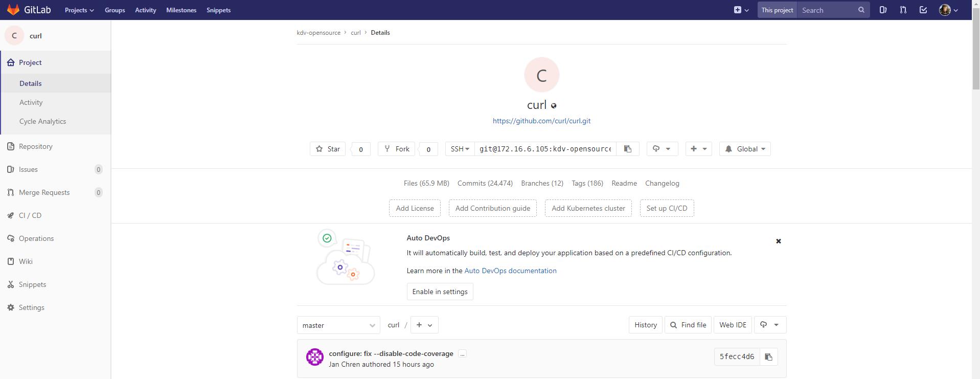Viewport: 980px width, 379px height.
Task: Click Add License button
Action: click(415, 208)
